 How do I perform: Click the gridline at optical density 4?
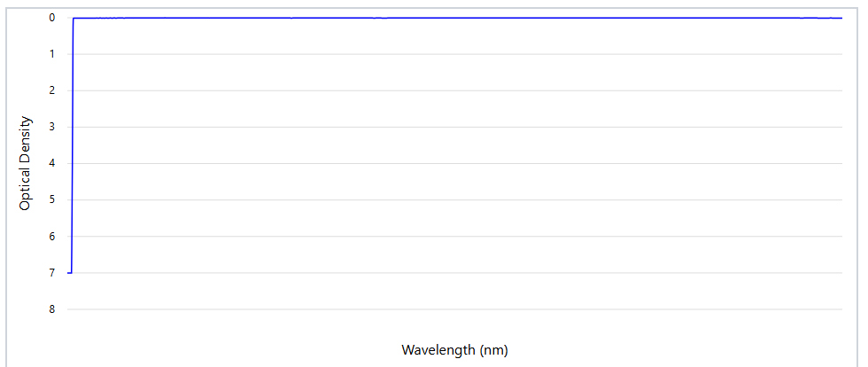click(x=454, y=163)
